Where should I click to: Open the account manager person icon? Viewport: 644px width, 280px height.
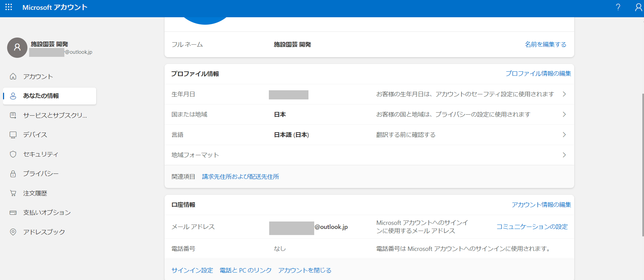pyautogui.click(x=638, y=7)
